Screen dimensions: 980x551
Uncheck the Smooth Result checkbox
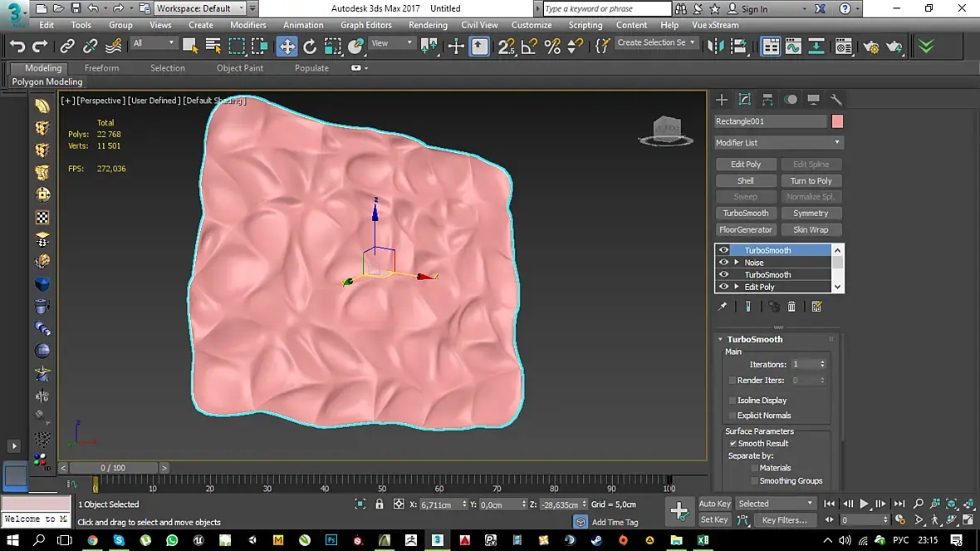pos(732,444)
